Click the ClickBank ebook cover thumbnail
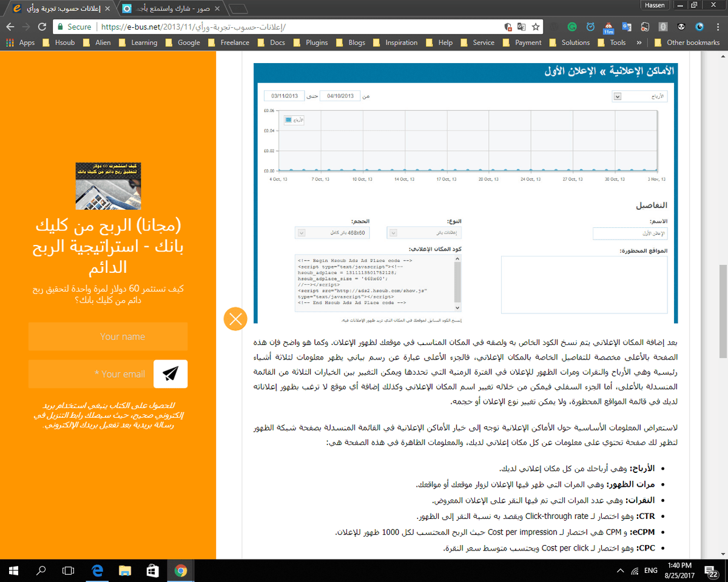The width and height of the screenshot is (728, 582). tap(108, 186)
